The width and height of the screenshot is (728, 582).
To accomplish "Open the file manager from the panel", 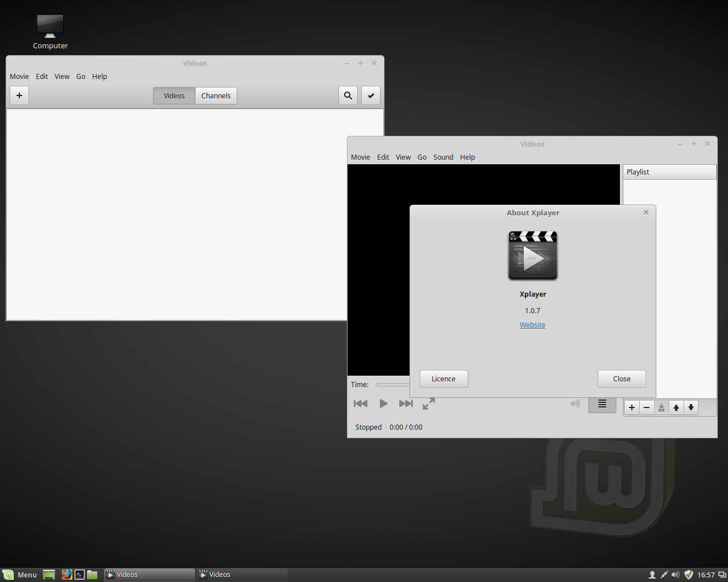I will [92, 575].
